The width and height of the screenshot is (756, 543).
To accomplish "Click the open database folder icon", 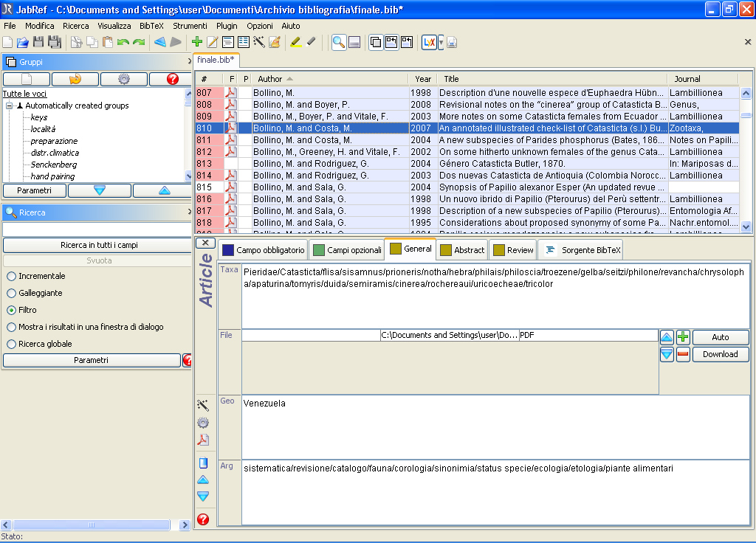I will pyautogui.click(x=22, y=42).
